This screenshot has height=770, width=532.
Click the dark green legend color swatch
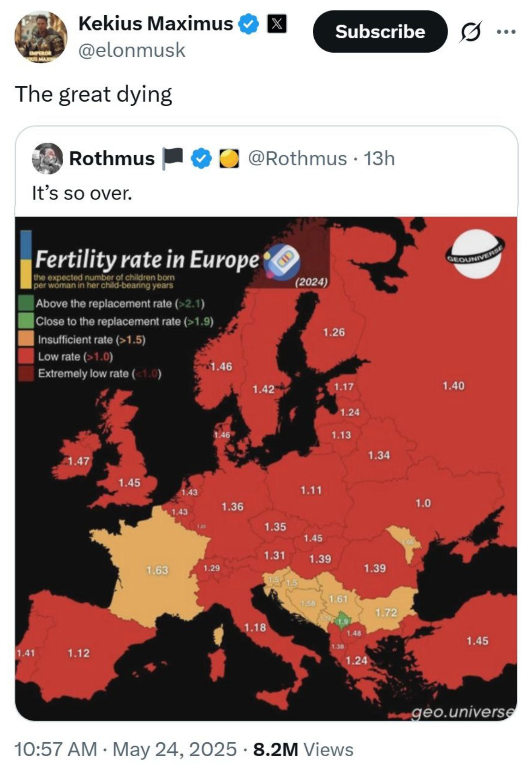pos(26,303)
